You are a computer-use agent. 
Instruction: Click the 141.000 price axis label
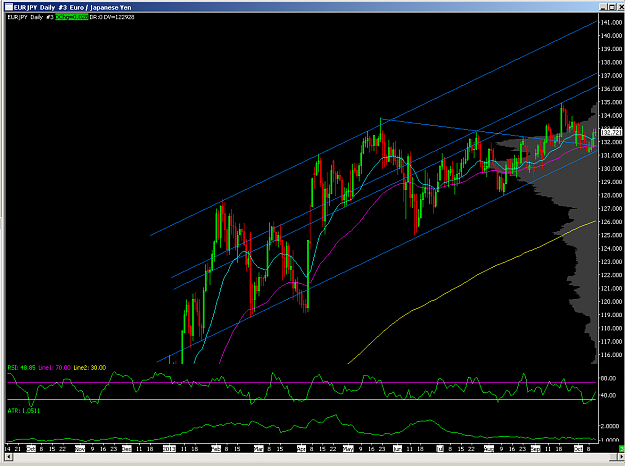612,22
